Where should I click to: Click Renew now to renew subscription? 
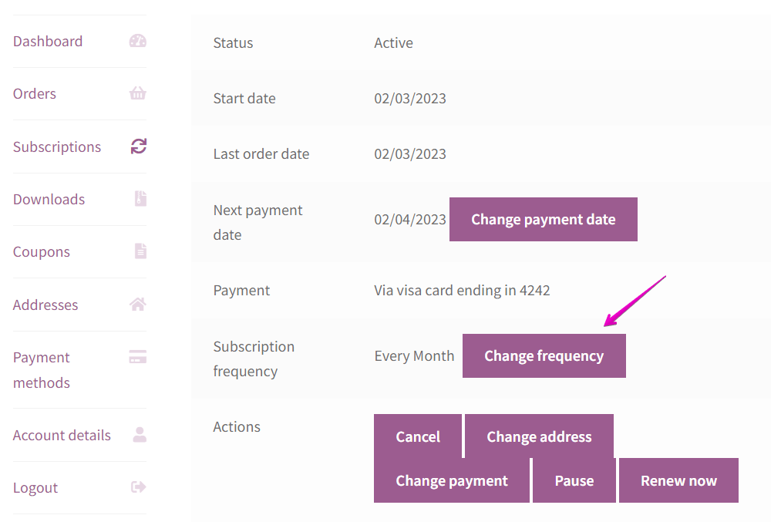pyautogui.click(x=678, y=480)
